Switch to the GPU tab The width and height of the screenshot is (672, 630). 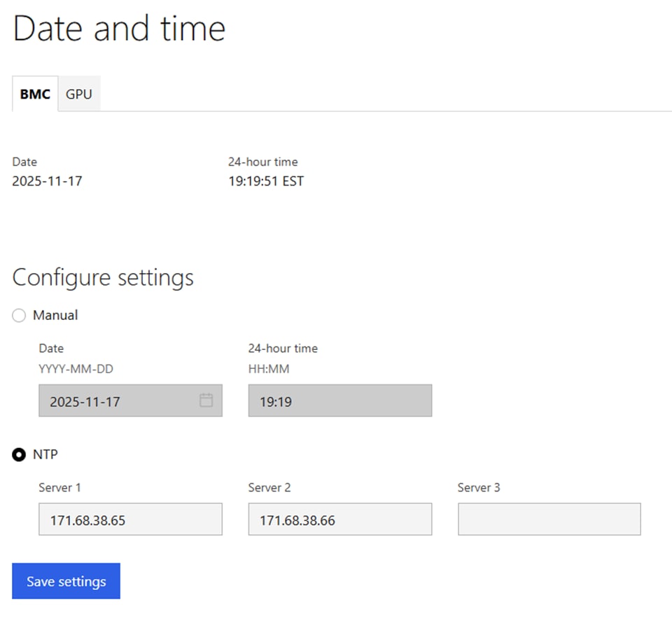pos(79,94)
